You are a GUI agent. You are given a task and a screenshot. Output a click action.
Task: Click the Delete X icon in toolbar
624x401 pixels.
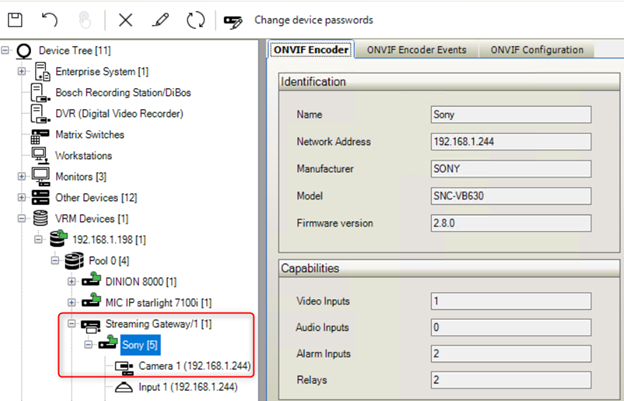pos(125,19)
